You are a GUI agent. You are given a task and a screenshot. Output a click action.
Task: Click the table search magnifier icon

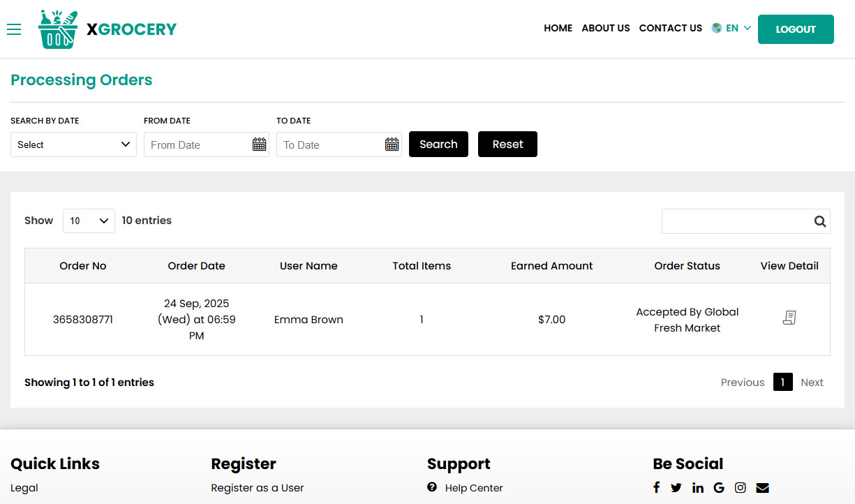tap(819, 221)
